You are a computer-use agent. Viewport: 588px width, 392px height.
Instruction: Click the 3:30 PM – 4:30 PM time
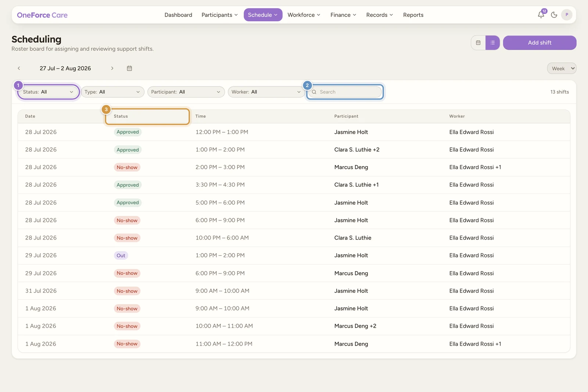click(x=220, y=185)
